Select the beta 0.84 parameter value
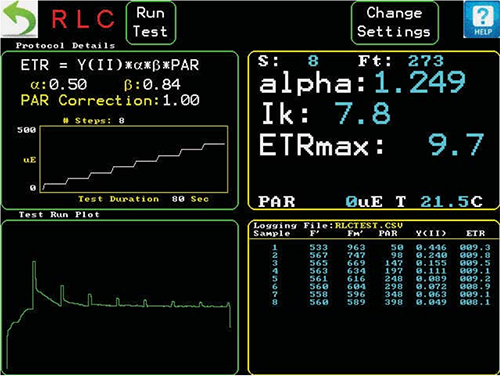 [x=152, y=85]
